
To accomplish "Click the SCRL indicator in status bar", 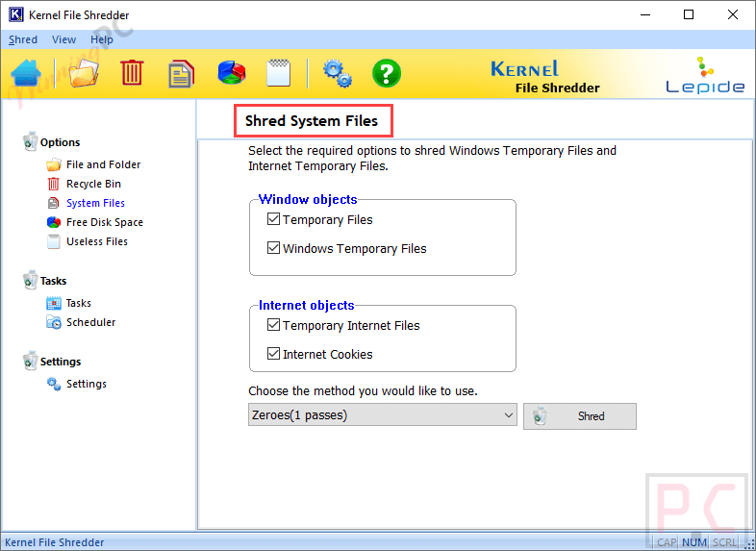I will pyautogui.click(x=724, y=542).
